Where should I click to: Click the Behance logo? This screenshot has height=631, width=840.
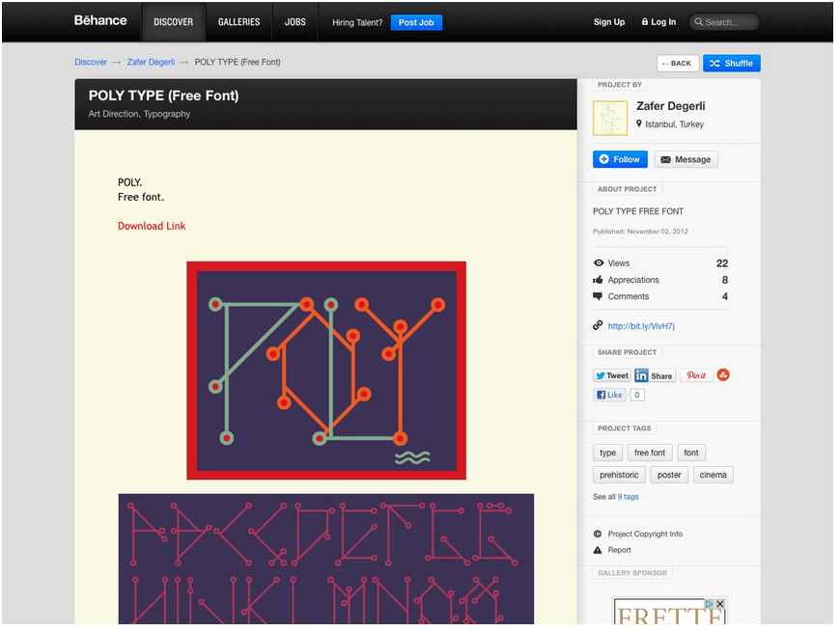(x=100, y=20)
